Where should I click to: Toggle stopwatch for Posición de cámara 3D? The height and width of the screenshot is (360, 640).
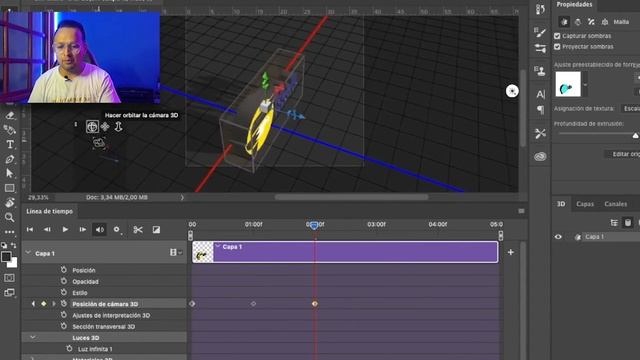click(x=64, y=304)
